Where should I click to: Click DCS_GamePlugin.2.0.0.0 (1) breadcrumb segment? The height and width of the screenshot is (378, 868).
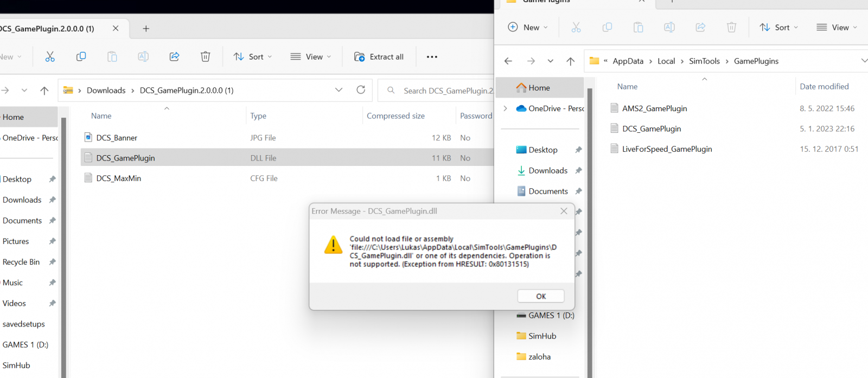[x=187, y=91]
